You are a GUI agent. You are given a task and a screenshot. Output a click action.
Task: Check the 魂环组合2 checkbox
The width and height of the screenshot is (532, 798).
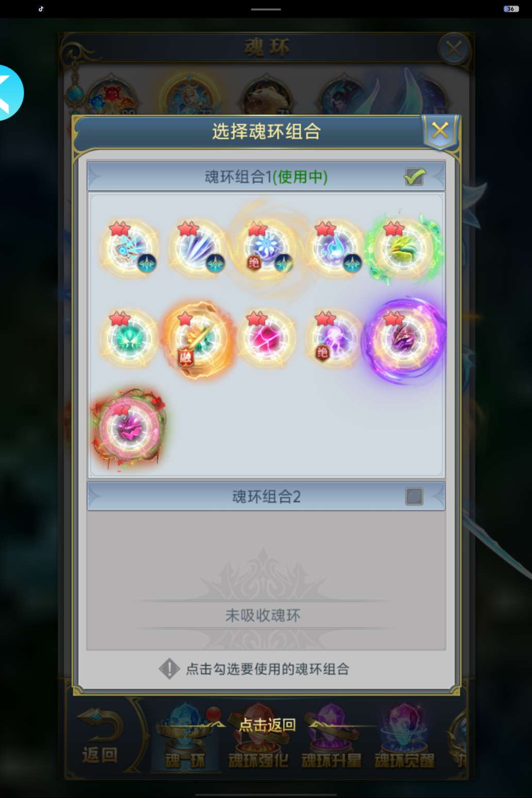click(x=414, y=496)
